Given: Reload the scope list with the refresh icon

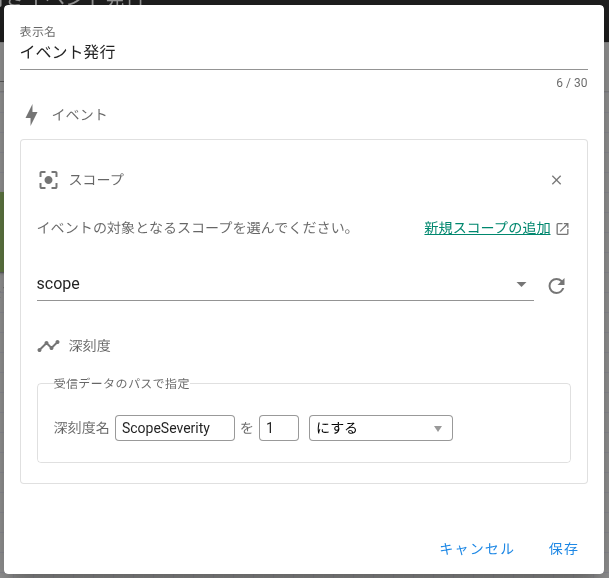Looking at the screenshot, I should point(557,286).
